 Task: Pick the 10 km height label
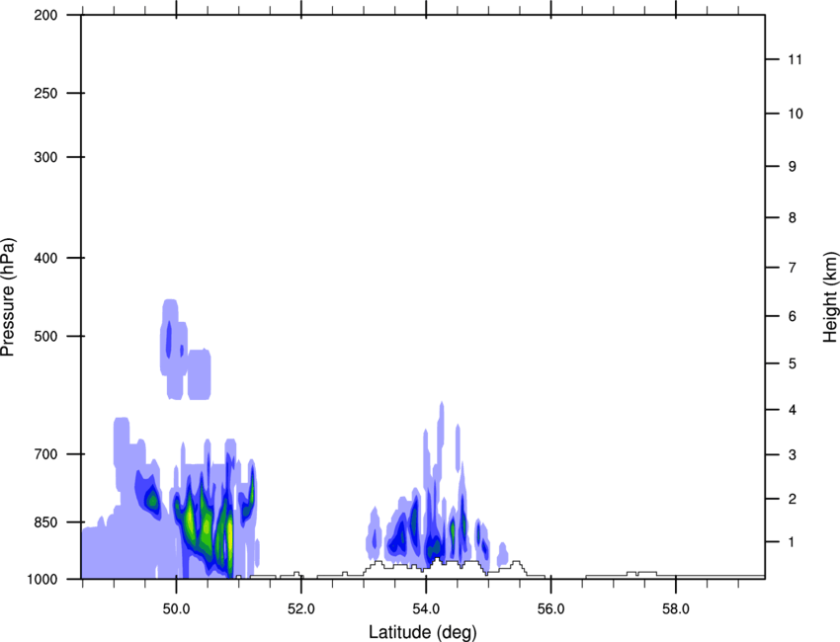coord(796,114)
